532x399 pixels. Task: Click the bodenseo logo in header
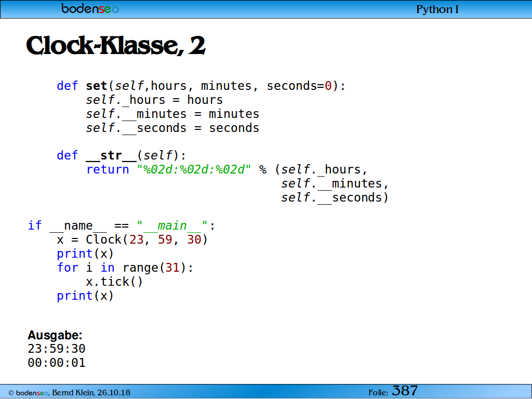(90, 8)
